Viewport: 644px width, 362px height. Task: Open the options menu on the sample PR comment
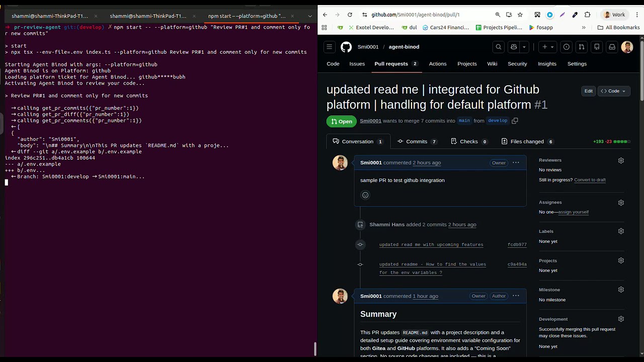516,162
